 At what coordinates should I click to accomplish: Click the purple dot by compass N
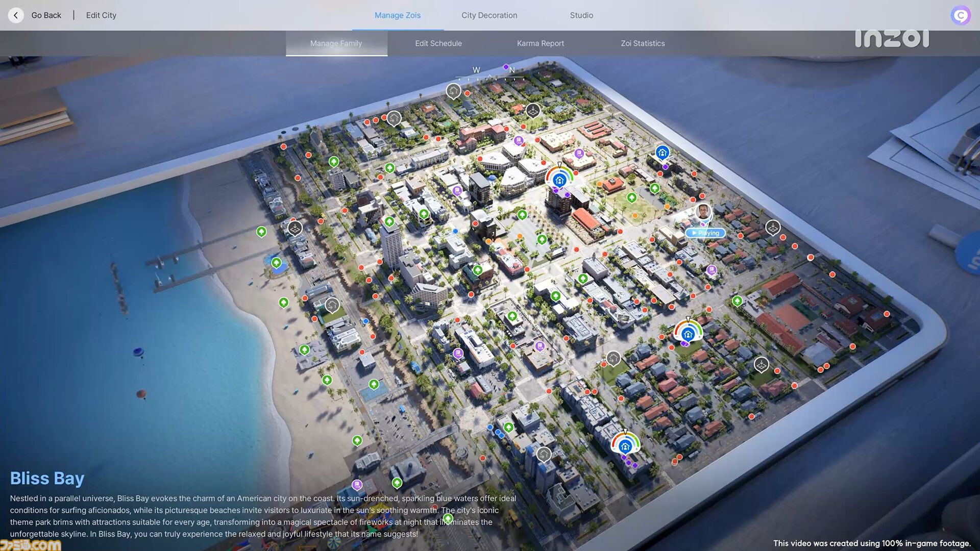point(506,67)
